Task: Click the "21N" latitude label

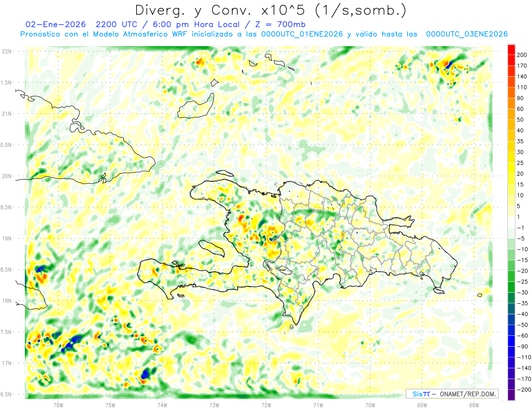Action: pos(6,114)
